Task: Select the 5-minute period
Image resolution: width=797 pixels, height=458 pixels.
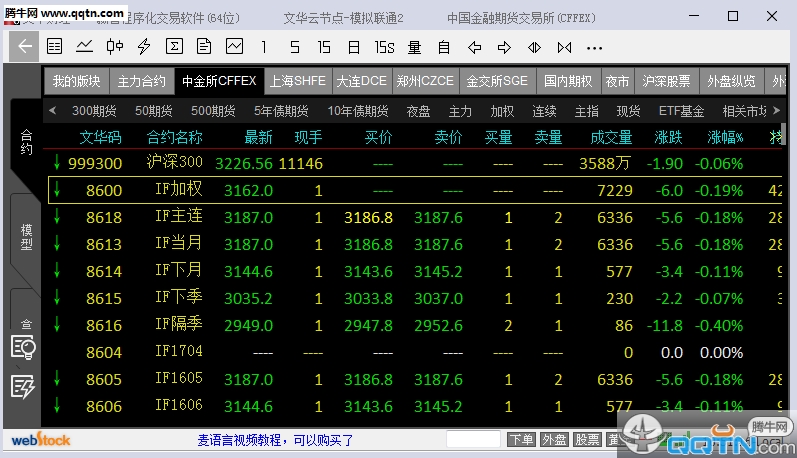Action: 294,47
